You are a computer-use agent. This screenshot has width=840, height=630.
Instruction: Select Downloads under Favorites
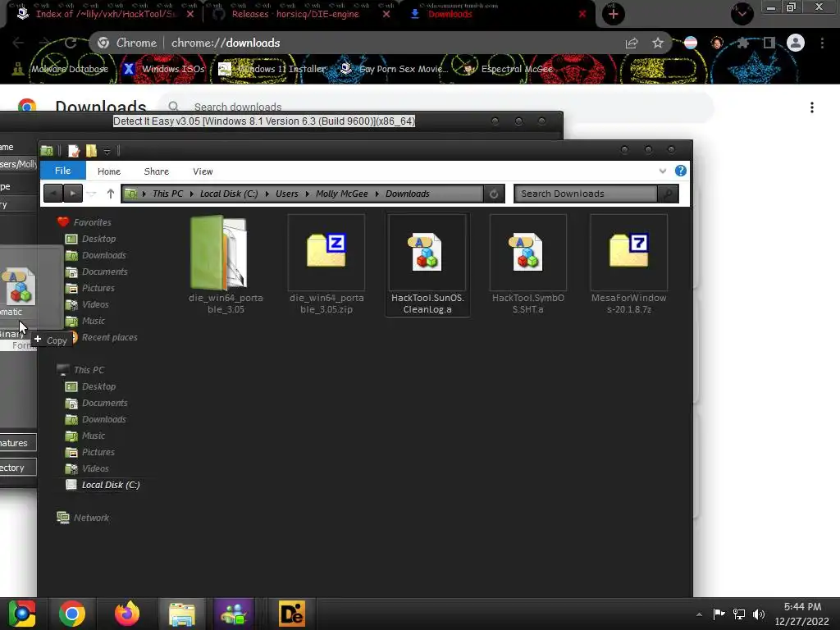point(104,256)
